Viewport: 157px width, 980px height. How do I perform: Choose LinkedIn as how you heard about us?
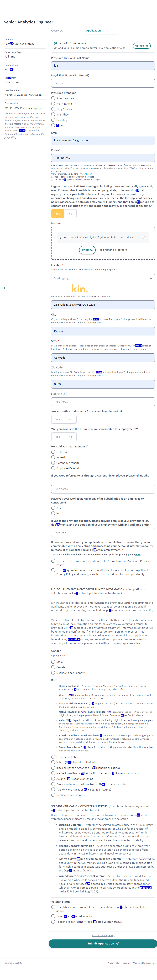(53, 452)
